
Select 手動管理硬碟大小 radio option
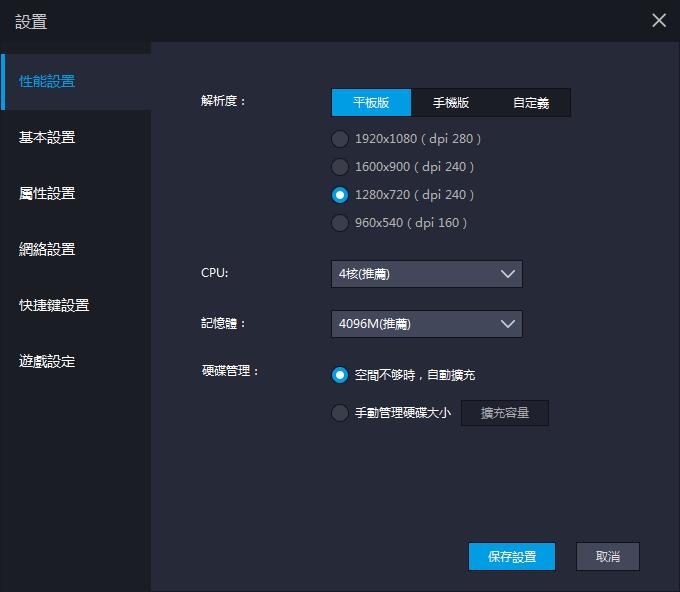[x=340, y=413]
